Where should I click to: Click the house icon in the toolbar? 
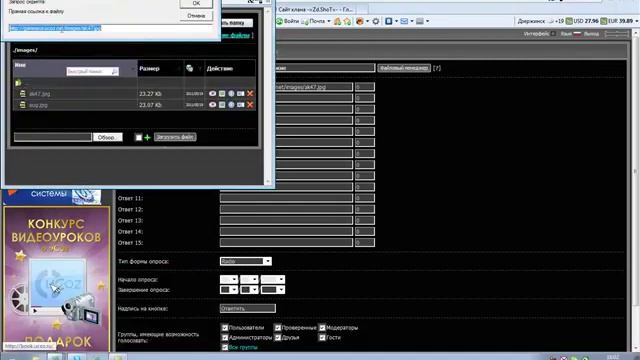338,21
